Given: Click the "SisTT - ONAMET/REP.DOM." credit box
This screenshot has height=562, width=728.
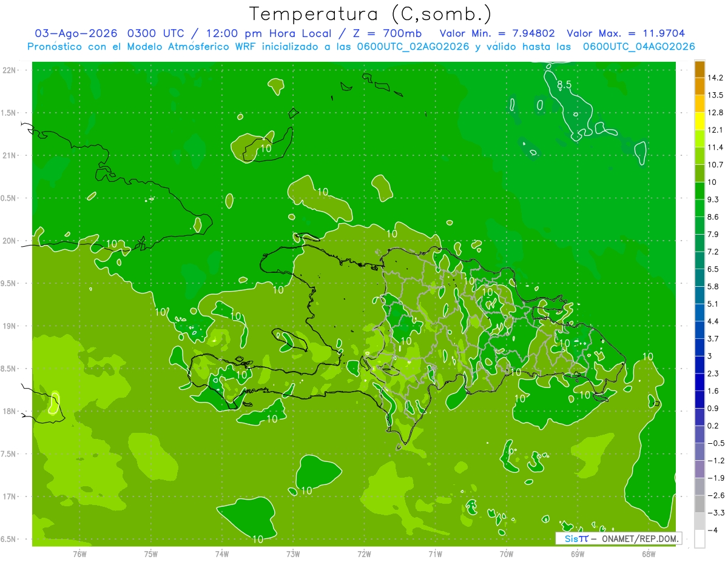Looking at the screenshot, I should click(619, 538).
